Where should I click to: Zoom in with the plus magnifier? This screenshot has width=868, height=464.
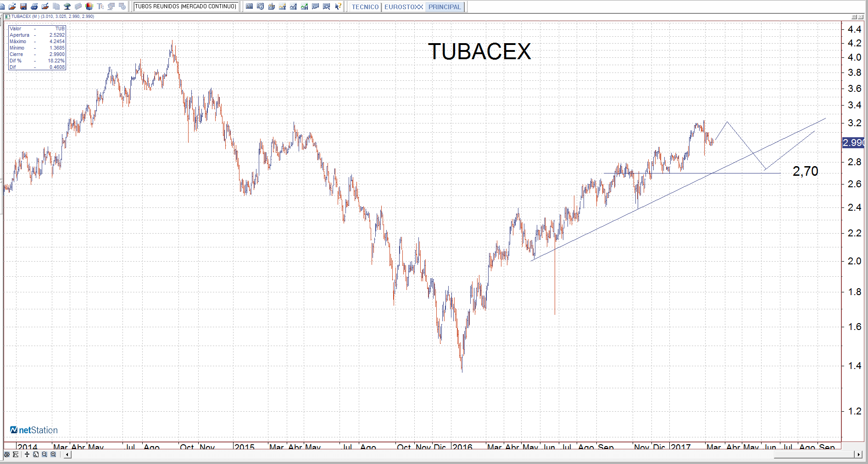(53, 454)
